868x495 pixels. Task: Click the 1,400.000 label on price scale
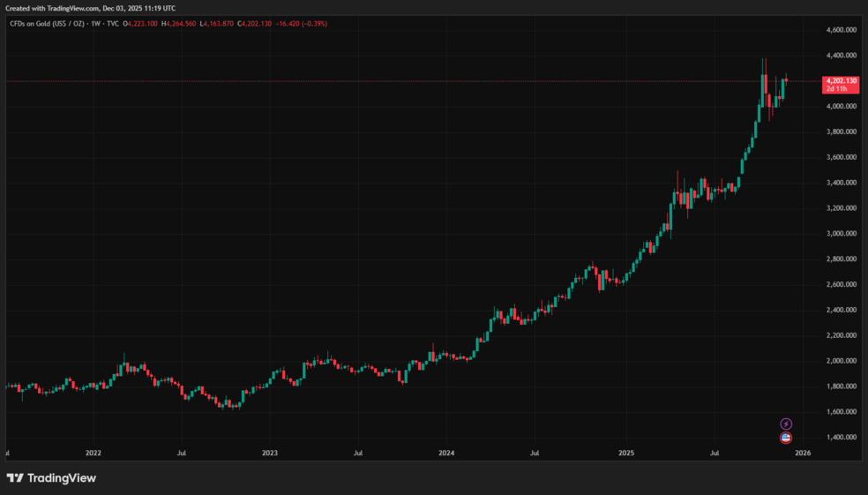coord(840,438)
